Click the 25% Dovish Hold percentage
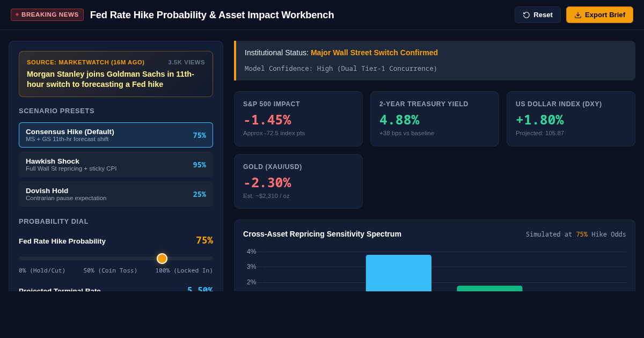The image size is (644, 338). point(200,194)
